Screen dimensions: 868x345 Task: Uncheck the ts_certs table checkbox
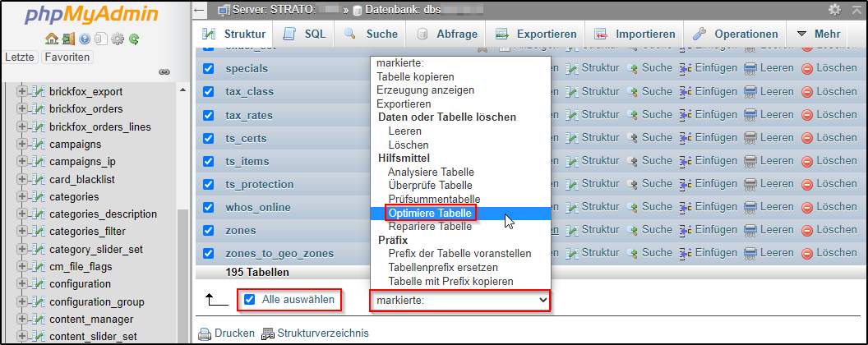click(208, 138)
